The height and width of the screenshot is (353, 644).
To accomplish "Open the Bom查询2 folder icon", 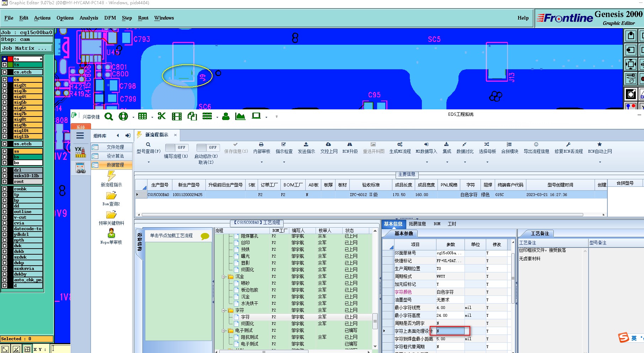I will tap(111, 196).
